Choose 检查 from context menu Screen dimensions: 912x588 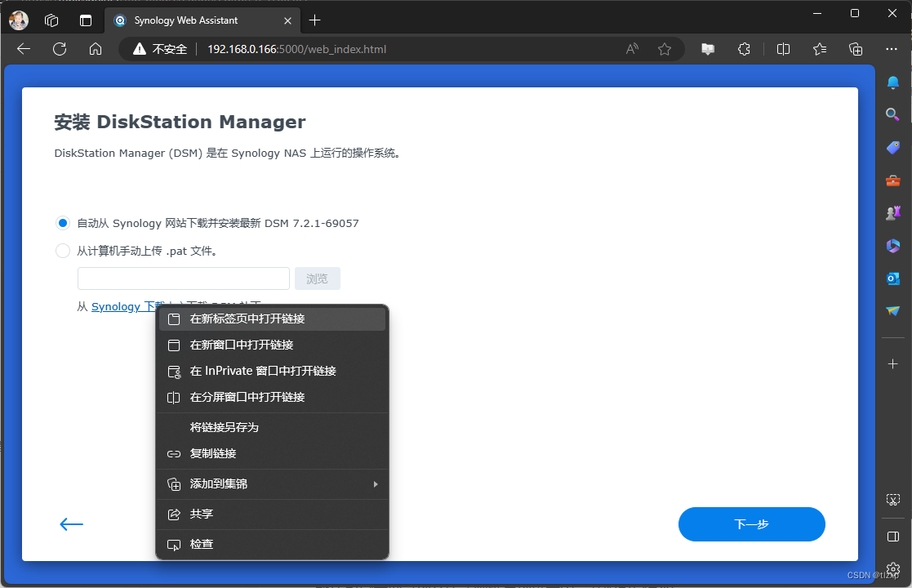(272, 545)
